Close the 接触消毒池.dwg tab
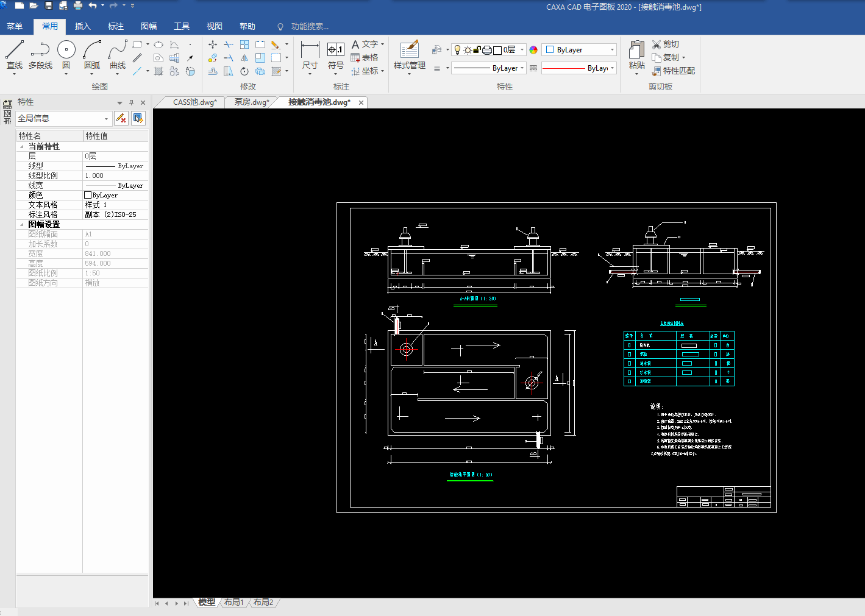865x616 pixels. (x=361, y=103)
